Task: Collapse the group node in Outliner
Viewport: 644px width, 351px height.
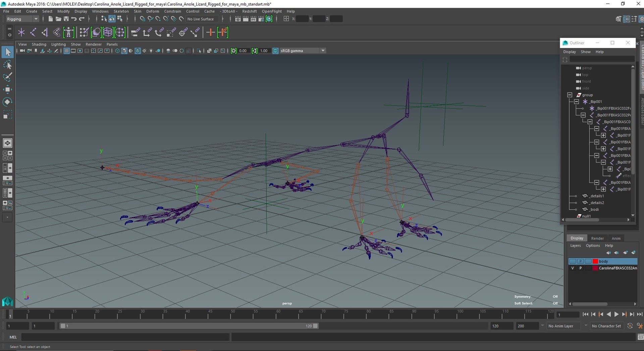Action: 570,95
